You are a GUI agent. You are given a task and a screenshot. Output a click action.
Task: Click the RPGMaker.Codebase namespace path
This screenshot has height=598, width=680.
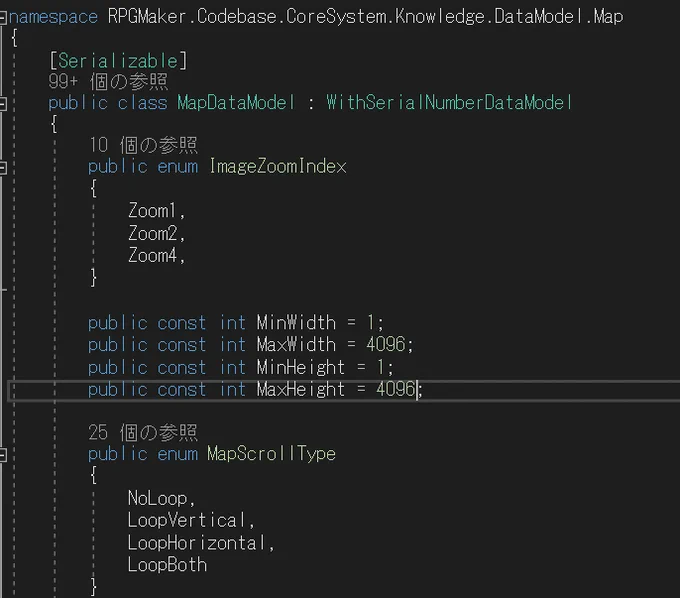click(194, 17)
